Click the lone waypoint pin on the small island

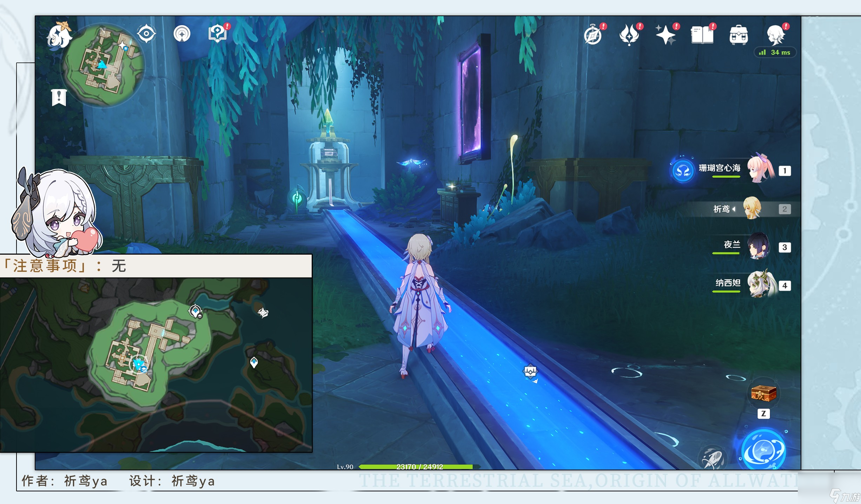pos(254,362)
